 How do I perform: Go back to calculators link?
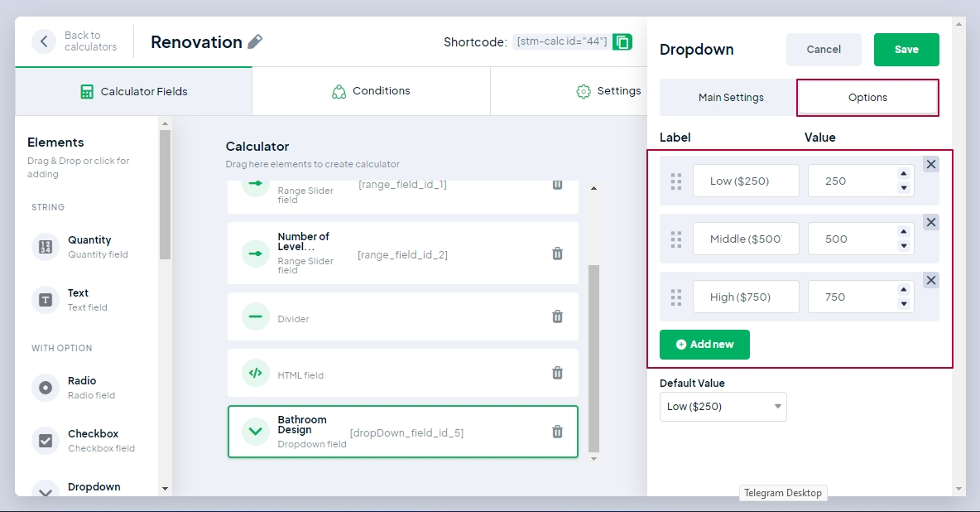click(90, 41)
